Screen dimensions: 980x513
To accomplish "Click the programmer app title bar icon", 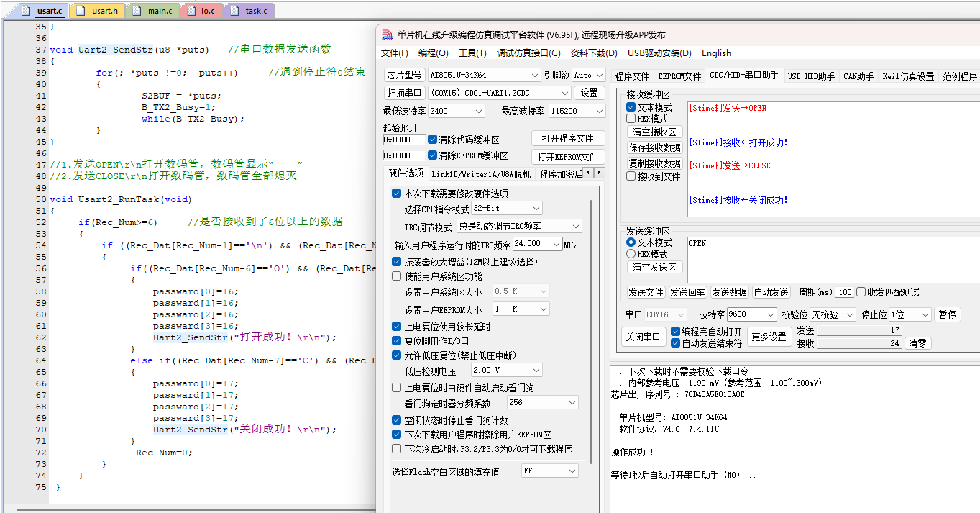I will [x=386, y=35].
